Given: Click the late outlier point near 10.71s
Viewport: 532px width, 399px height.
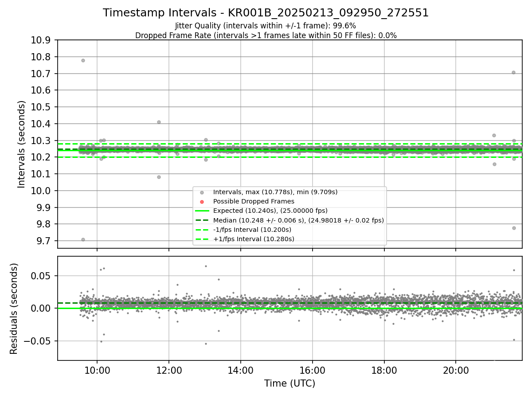Looking at the screenshot, I should pos(513,72).
